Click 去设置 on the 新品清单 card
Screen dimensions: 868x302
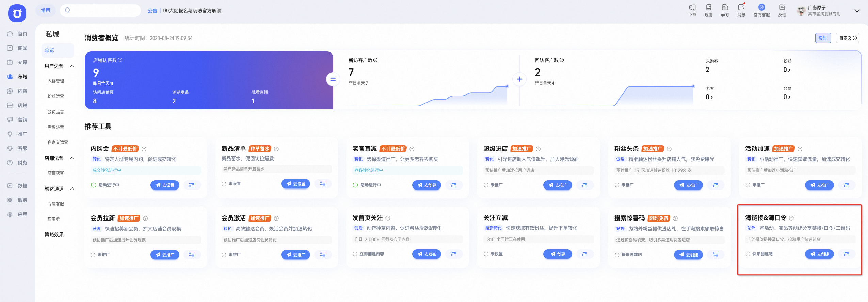point(295,184)
